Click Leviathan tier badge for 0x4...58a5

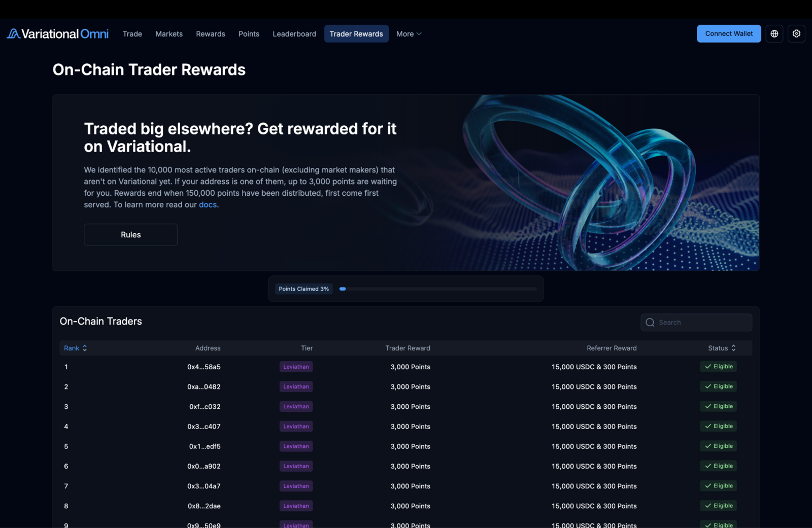click(x=296, y=367)
